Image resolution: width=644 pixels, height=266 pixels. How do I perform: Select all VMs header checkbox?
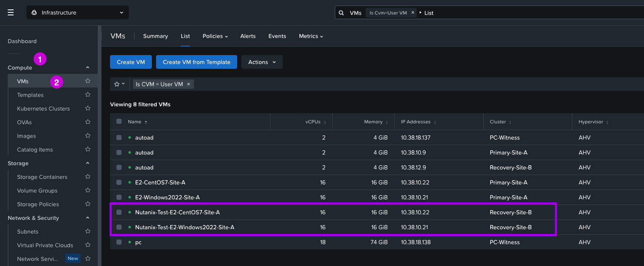point(119,121)
